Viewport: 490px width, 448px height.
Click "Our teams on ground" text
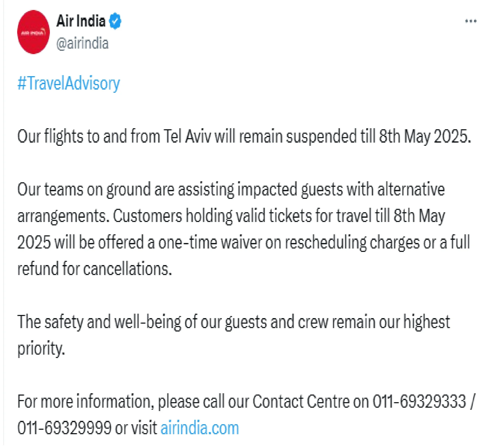click(84, 190)
